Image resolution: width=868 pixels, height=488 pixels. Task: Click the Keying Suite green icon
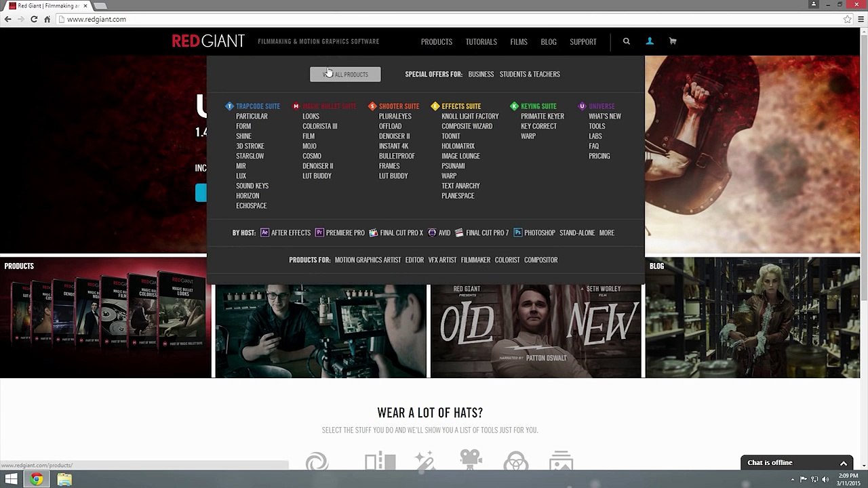click(x=514, y=106)
